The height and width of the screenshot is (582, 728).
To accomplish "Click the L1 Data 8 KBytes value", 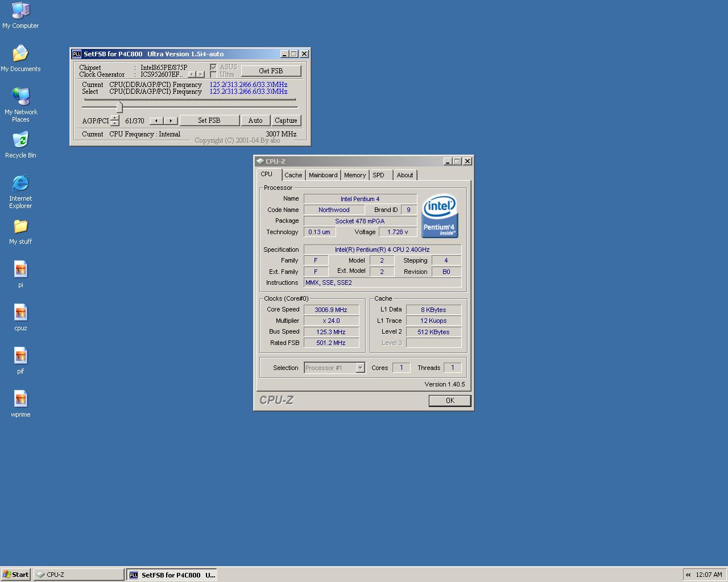I will 433,310.
